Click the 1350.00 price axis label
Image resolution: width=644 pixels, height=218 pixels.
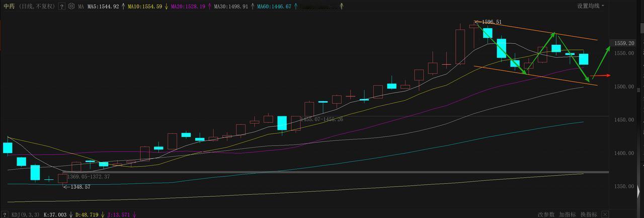(x=624, y=186)
